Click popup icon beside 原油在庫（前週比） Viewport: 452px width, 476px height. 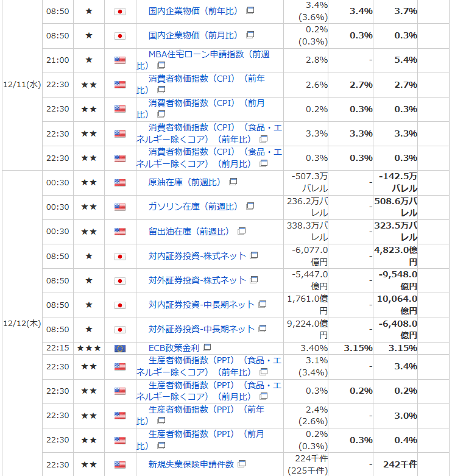click(233, 182)
